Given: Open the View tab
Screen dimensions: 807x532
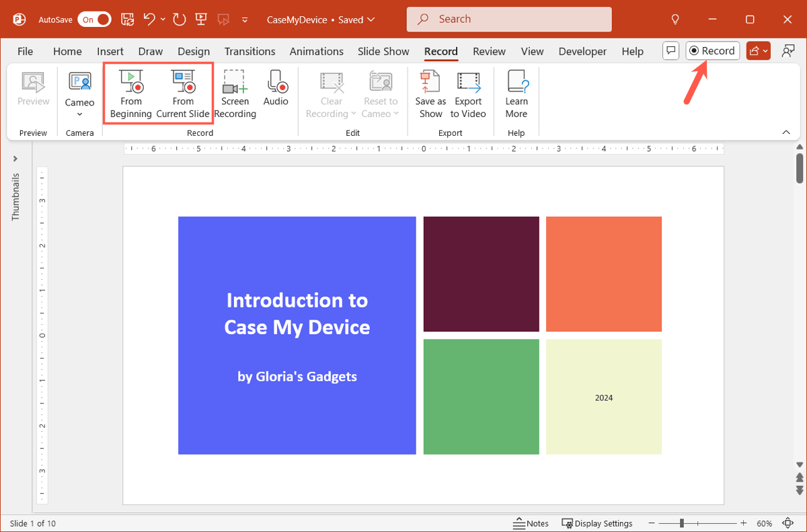Looking at the screenshot, I should (532, 51).
